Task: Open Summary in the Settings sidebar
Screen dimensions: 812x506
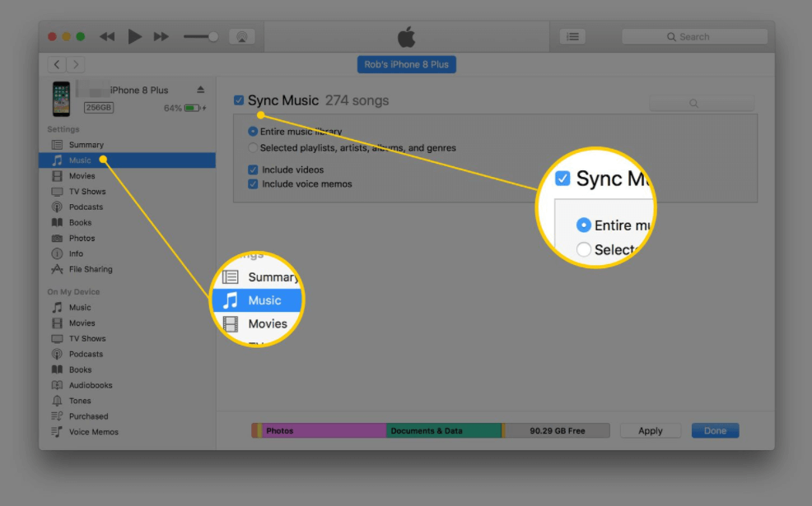Action: click(x=86, y=145)
